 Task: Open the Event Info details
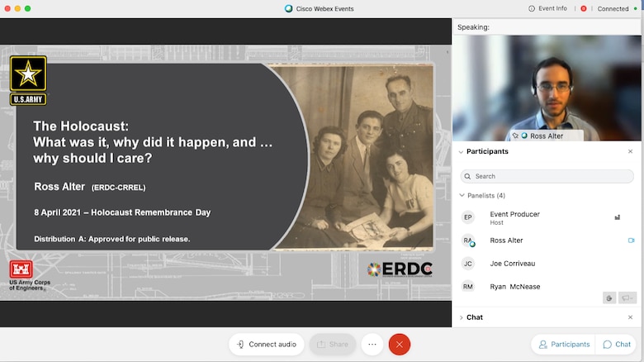click(547, 8)
